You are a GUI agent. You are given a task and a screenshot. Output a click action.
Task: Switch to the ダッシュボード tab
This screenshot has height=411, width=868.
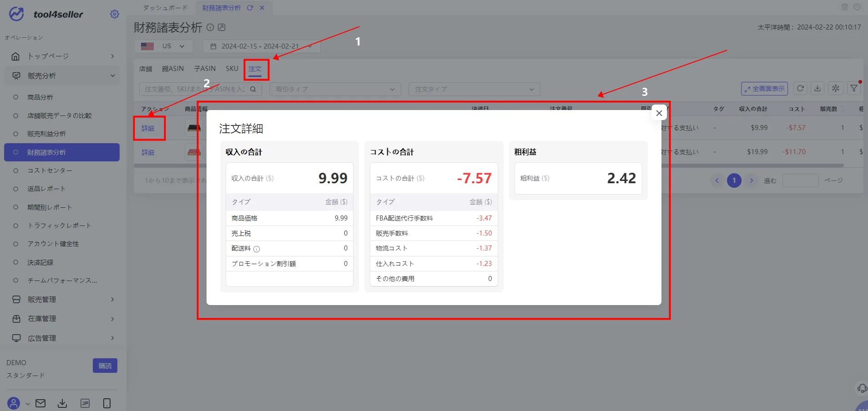point(165,8)
